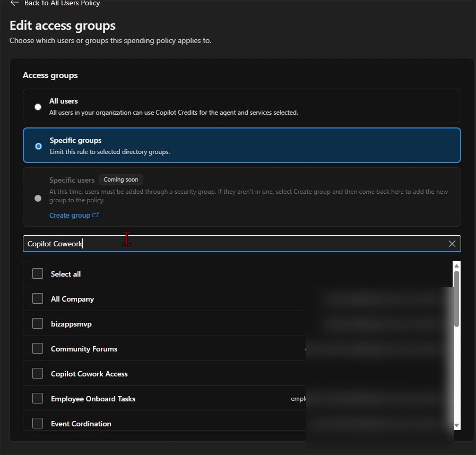Image resolution: width=476 pixels, height=455 pixels.
Task: Click the Copilot Cowork Access group name
Action: coord(89,374)
